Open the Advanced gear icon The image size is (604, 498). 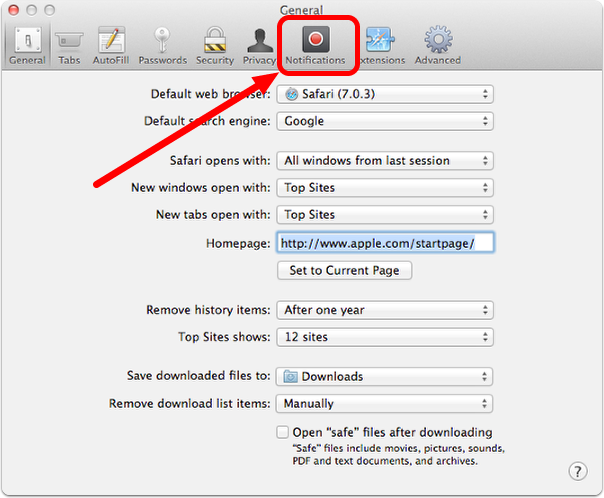point(438,39)
